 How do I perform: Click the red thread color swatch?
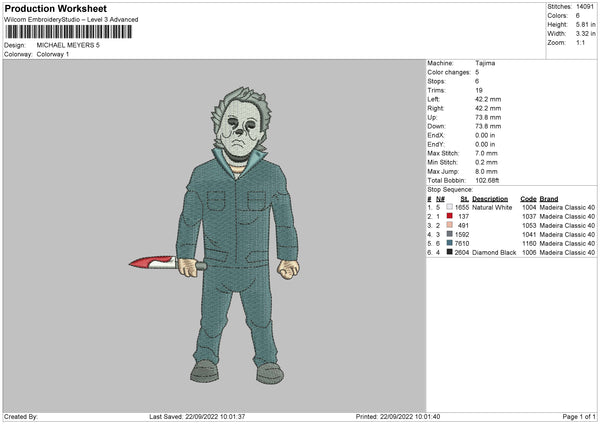tap(449, 216)
